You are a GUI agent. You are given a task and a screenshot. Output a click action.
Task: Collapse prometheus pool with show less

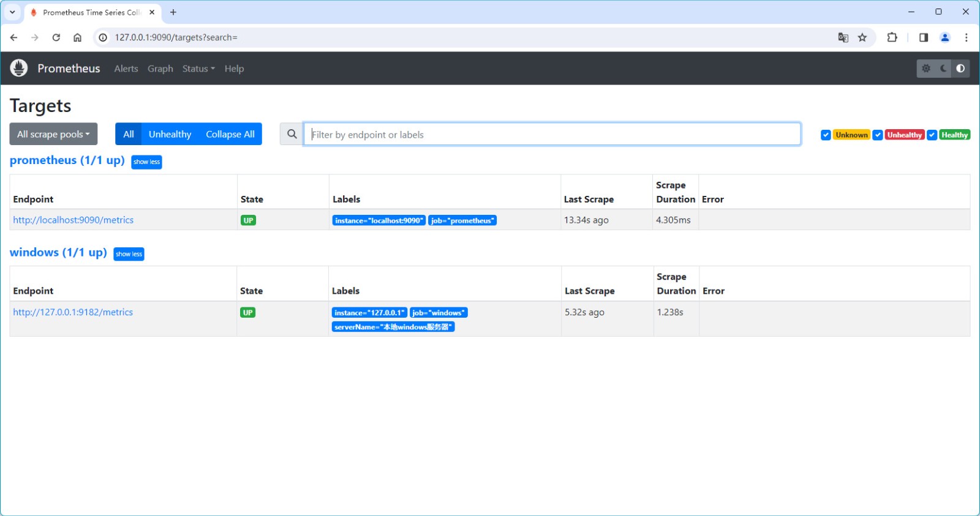(146, 162)
